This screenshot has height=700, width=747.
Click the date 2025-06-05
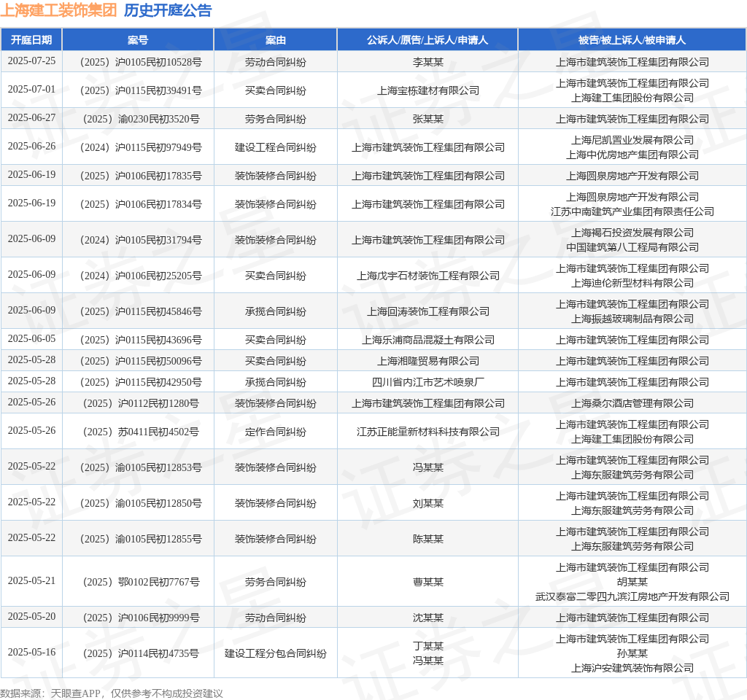(x=31, y=339)
